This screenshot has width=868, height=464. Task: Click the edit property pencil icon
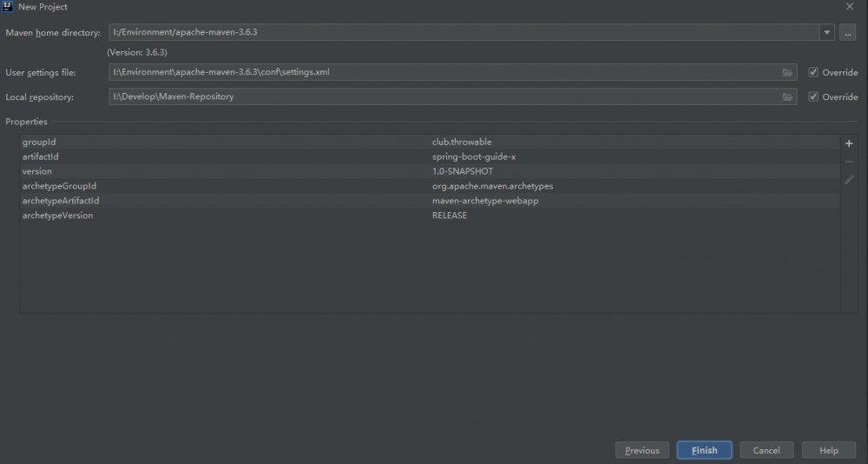pos(849,180)
